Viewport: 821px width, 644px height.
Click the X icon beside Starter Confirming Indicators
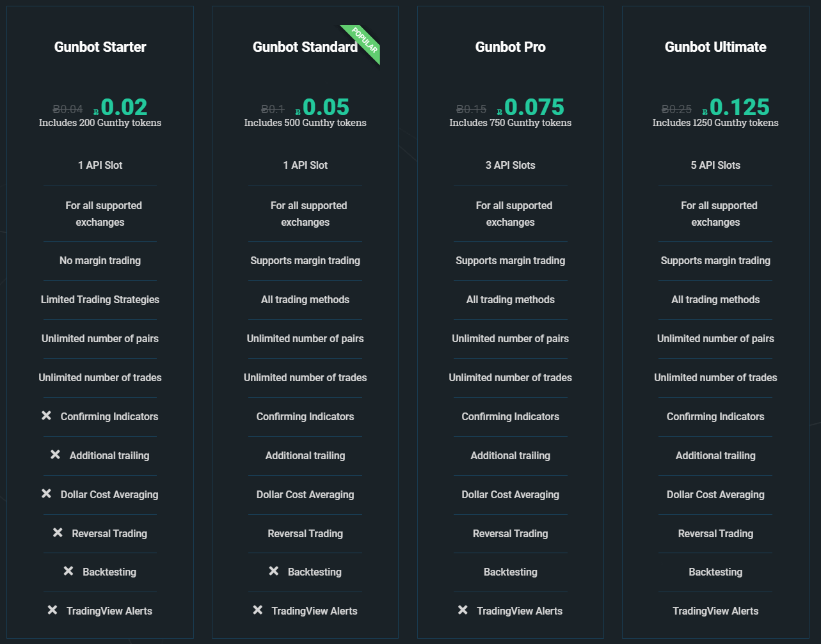[46, 416]
